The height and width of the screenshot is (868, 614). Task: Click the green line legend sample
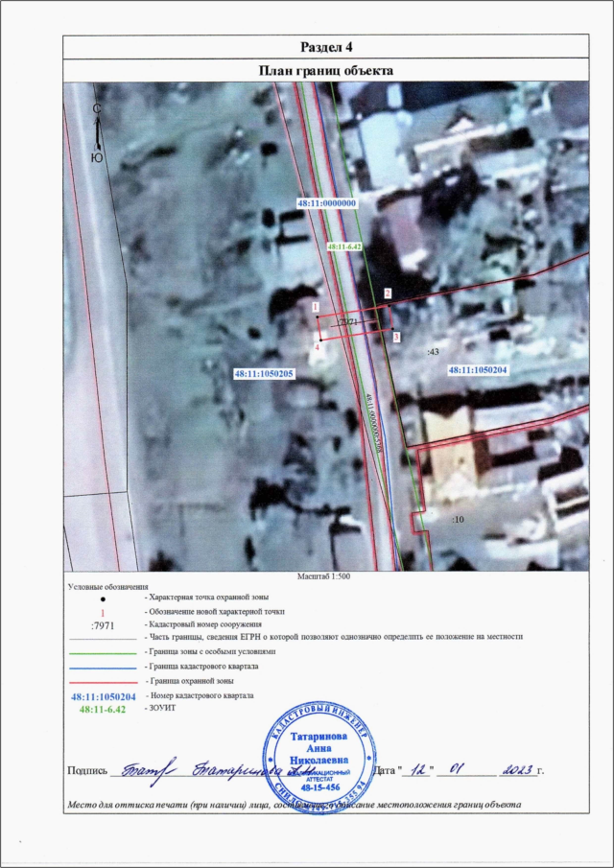(x=103, y=651)
